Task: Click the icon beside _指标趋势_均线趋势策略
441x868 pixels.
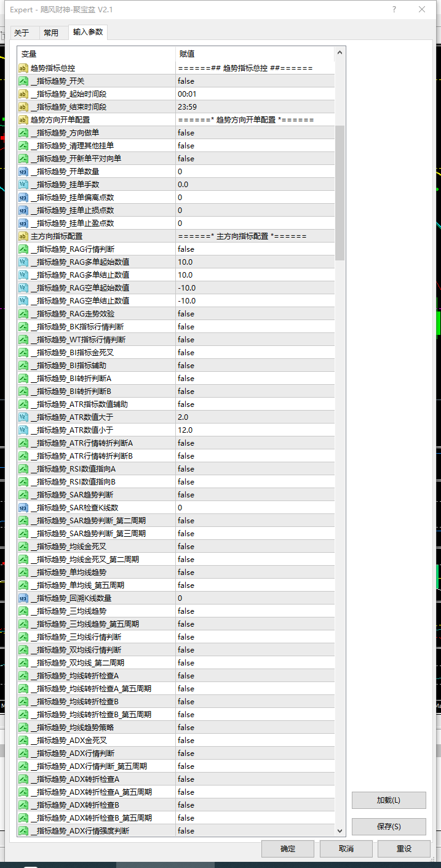Action: (x=23, y=728)
